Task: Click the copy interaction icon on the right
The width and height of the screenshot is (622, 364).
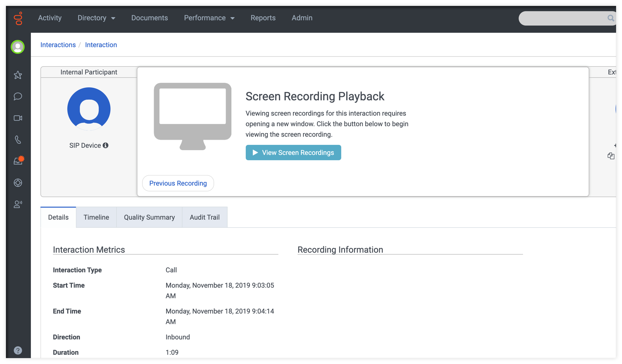Action: point(611,156)
